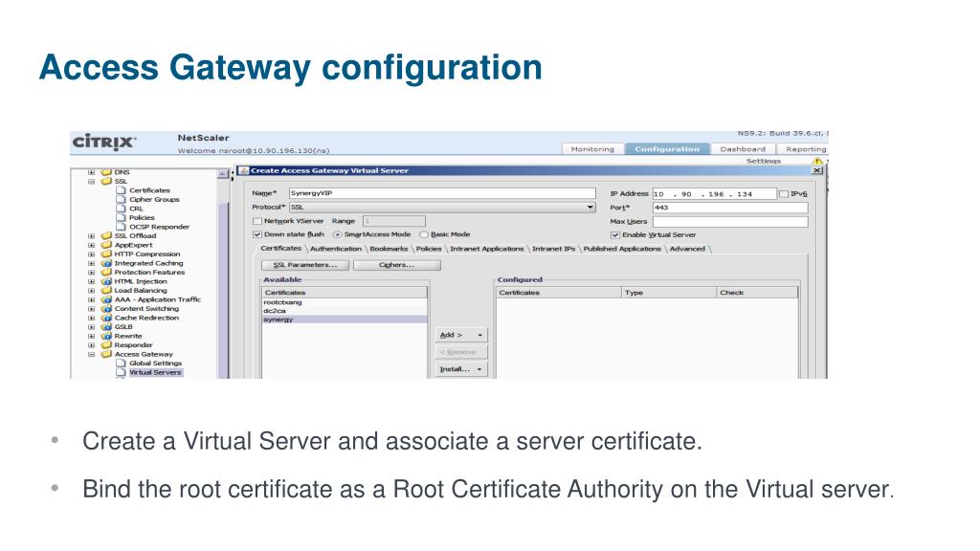The height and width of the screenshot is (551, 980).
Task: Click the Integrated Caching folder icon
Action: (106, 263)
